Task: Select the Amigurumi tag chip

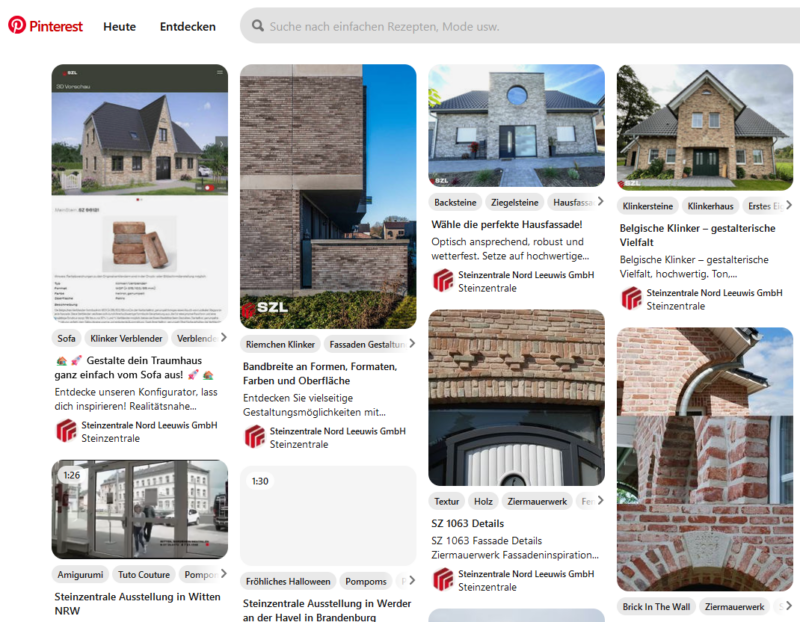Action: (80, 575)
